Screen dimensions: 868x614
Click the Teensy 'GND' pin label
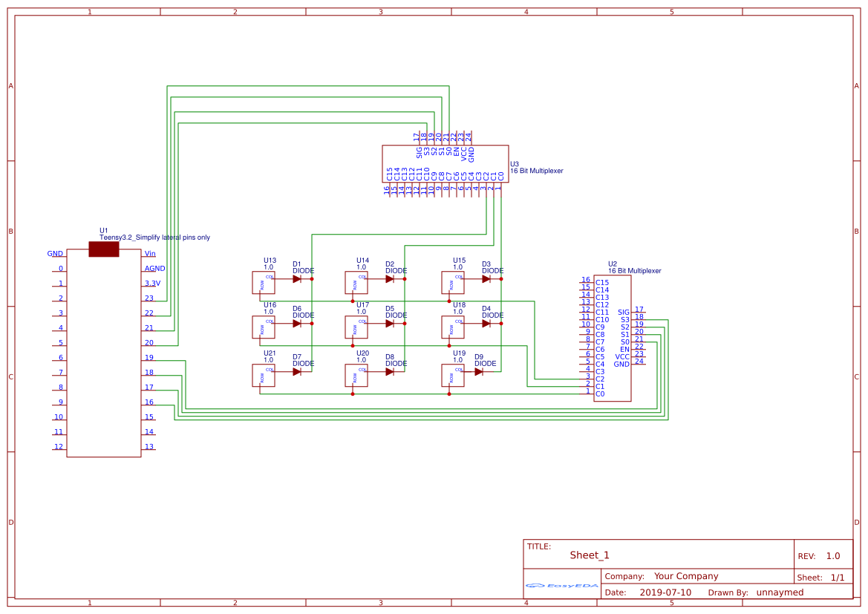(x=55, y=254)
